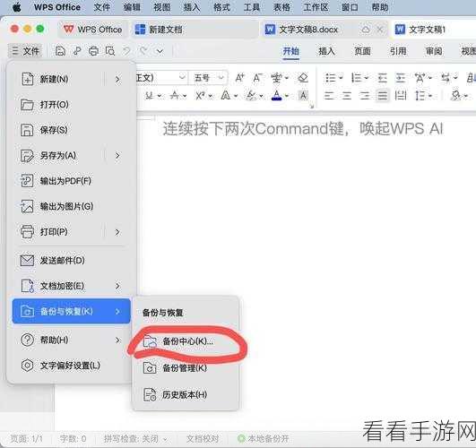The image size is (476, 448).
Task: Click the Clear Formatting eraser icon
Action: 303,78
